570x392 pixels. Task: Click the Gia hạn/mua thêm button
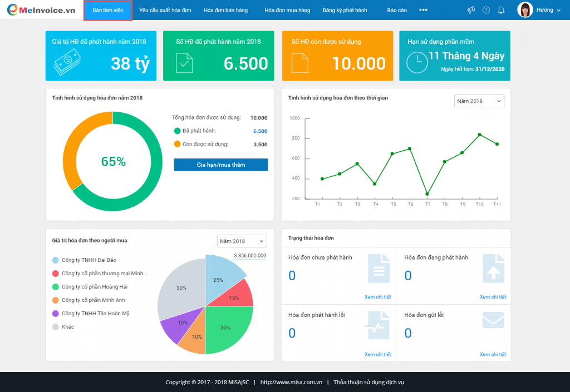220,165
